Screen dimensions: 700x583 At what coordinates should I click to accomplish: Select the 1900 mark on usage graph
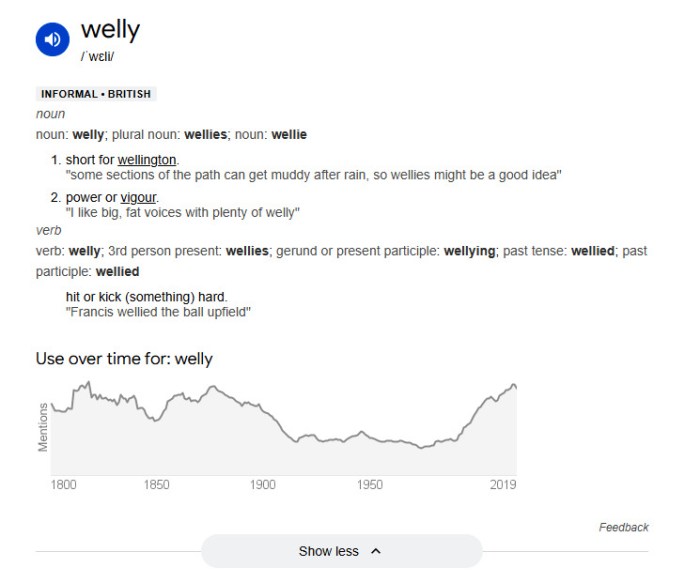[263, 485]
